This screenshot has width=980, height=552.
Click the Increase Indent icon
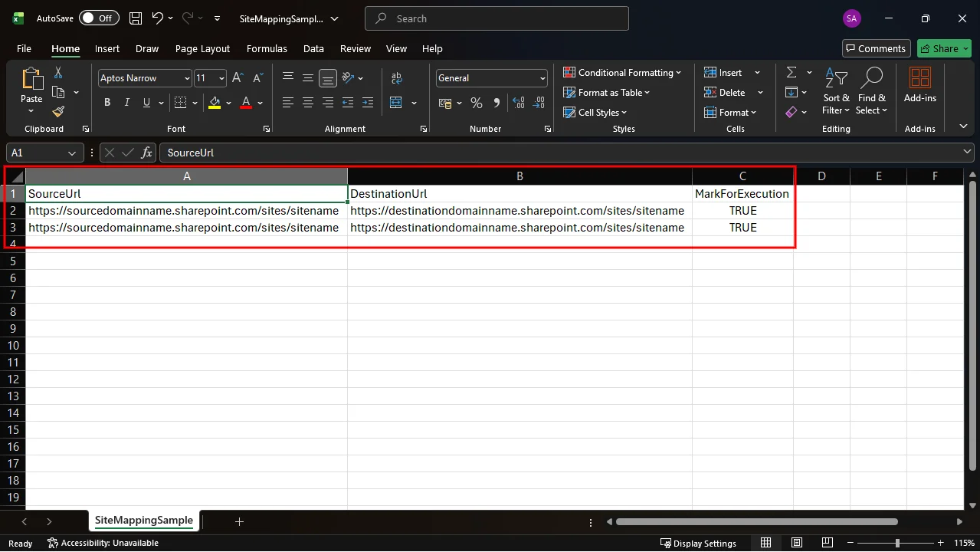pyautogui.click(x=368, y=103)
